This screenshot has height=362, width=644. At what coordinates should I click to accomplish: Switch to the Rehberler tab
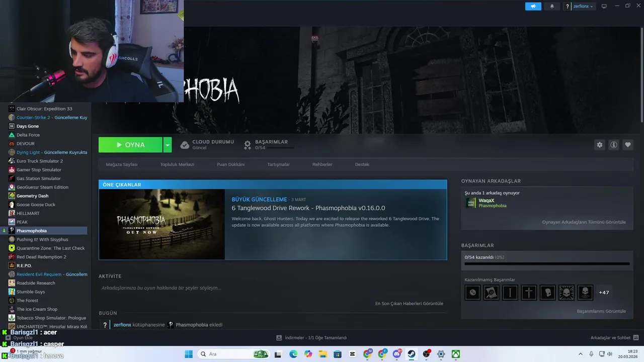[x=322, y=164]
